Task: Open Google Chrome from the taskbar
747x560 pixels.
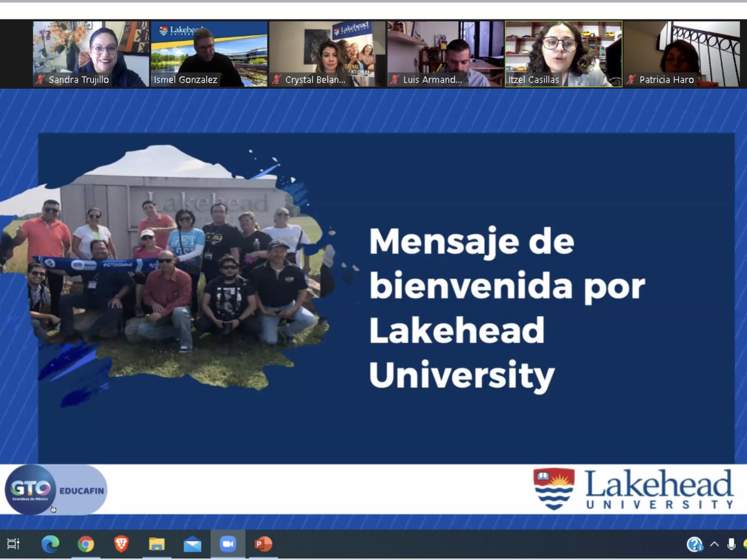Action: click(86, 544)
